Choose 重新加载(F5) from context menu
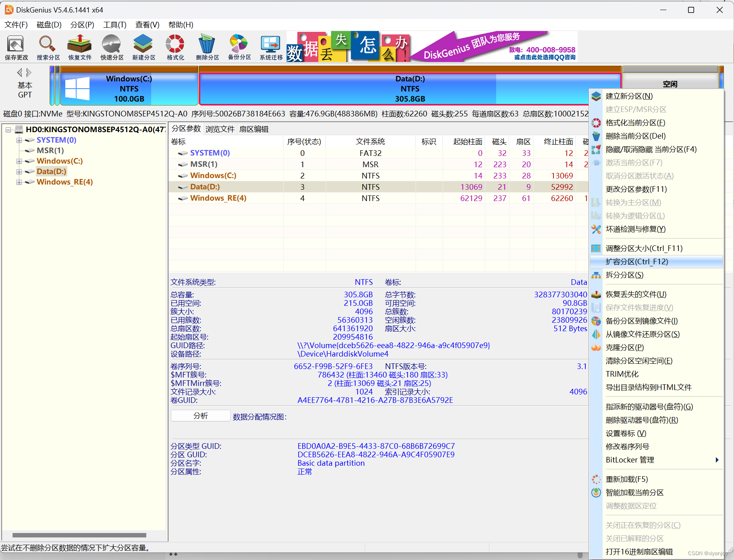 point(656,479)
